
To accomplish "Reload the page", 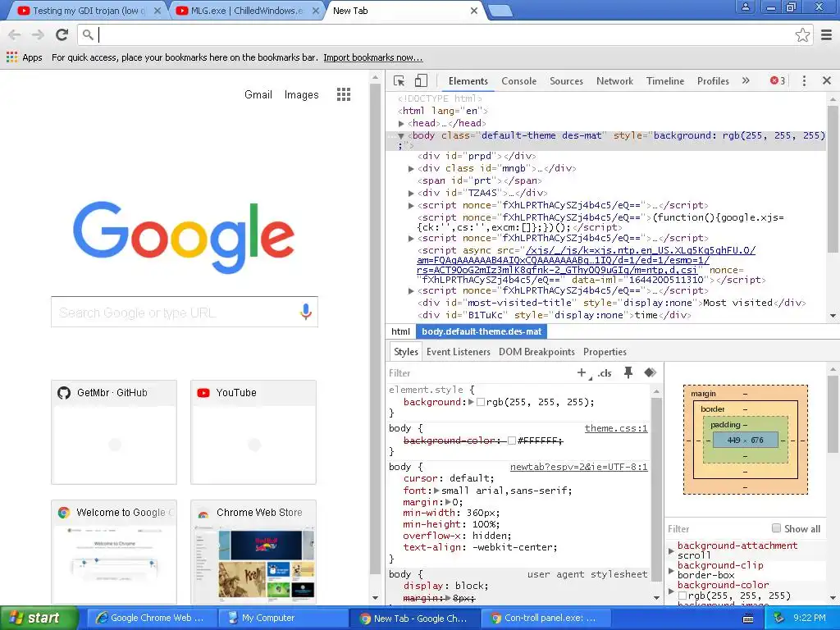I will (x=62, y=34).
